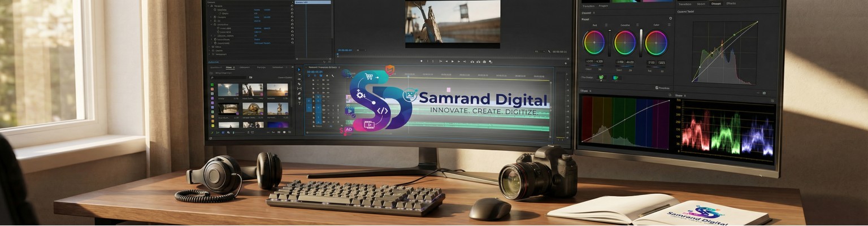This screenshot has height=226, width=868.
Task: Click the vertical slider between the middle and right wheels
Action: (x=641, y=43)
